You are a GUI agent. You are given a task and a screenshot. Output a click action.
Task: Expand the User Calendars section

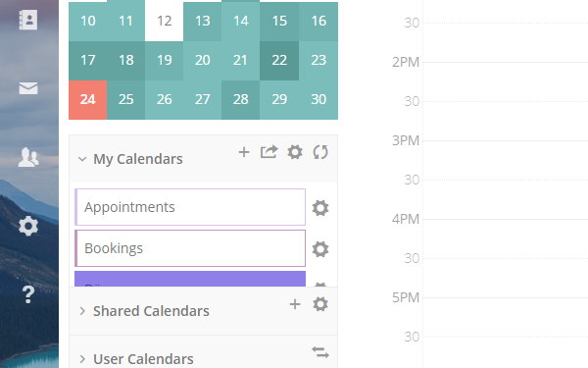tap(82, 359)
